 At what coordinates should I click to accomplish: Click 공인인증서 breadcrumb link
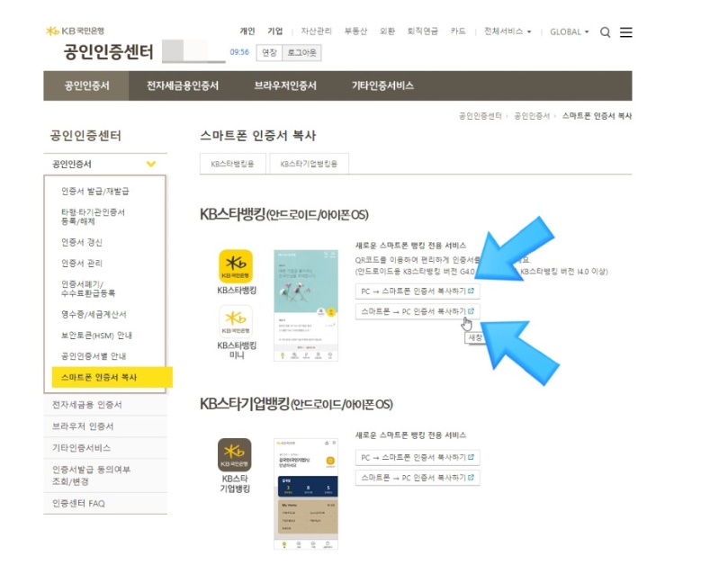(532, 115)
